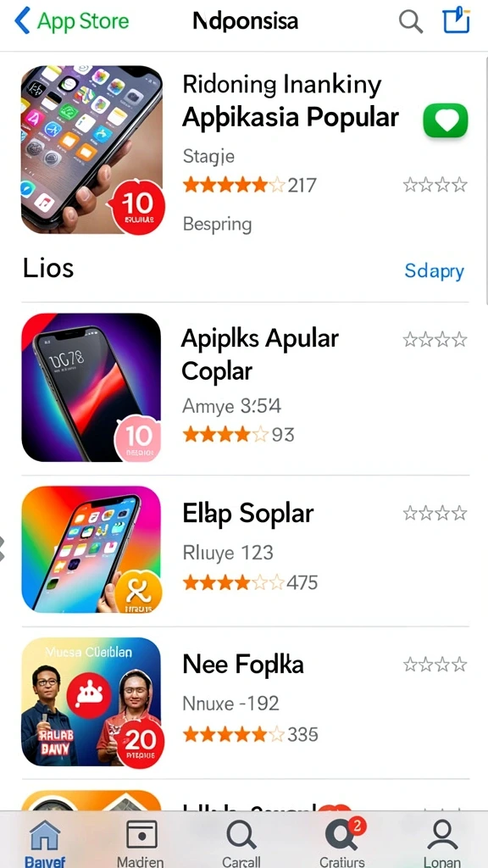Open the Elap Soplar app thumbnail
The height and width of the screenshot is (868, 488).
click(x=91, y=549)
